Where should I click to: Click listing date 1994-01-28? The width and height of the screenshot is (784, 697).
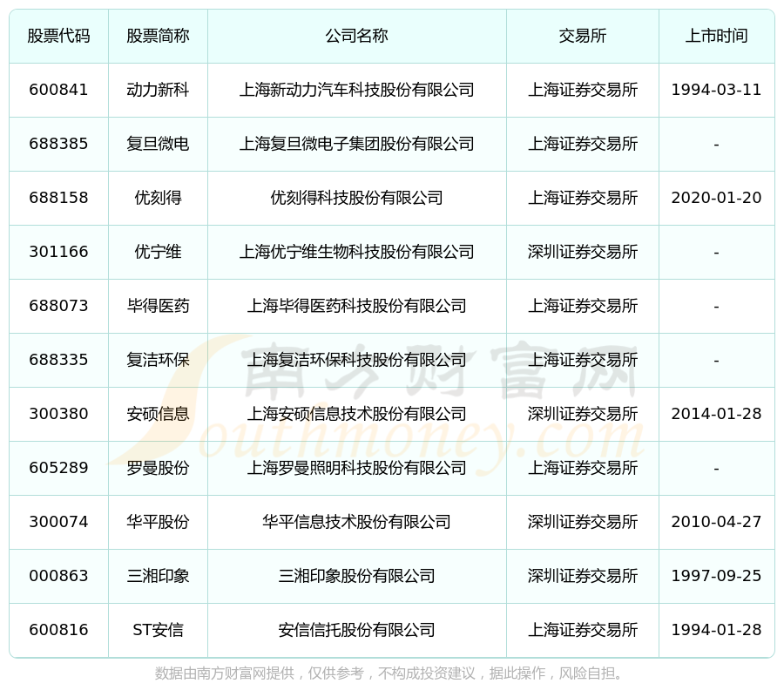click(716, 630)
